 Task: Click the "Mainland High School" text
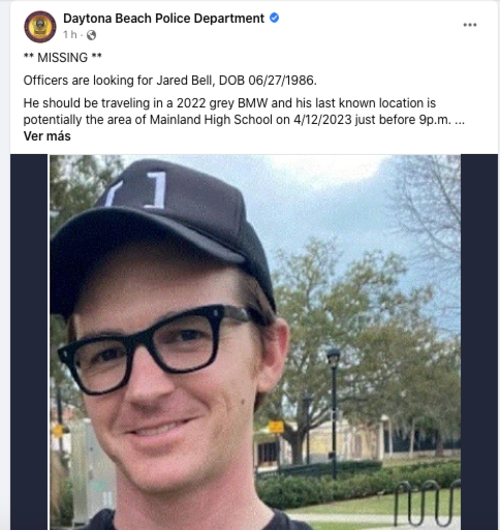pyautogui.click(x=211, y=120)
